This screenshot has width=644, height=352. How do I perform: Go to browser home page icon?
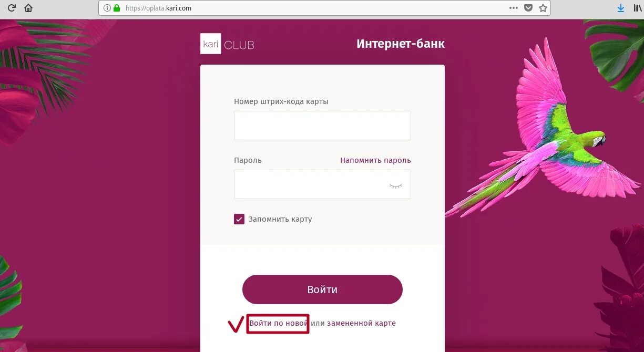pyautogui.click(x=28, y=8)
